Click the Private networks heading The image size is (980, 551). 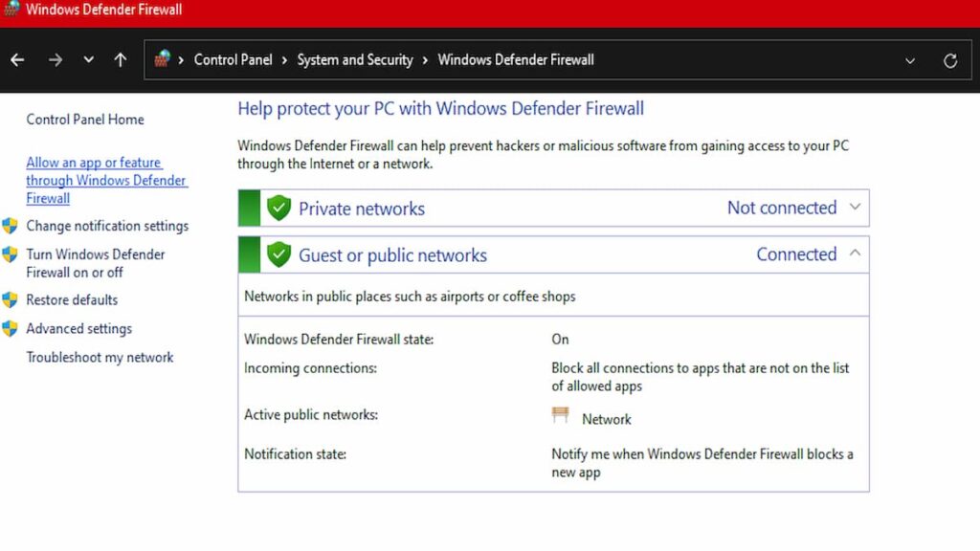click(362, 209)
